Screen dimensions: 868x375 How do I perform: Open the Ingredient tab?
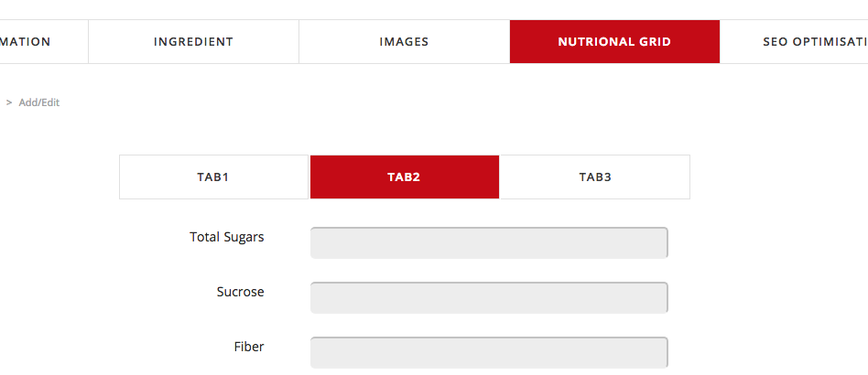pyautogui.click(x=193, y=42)
